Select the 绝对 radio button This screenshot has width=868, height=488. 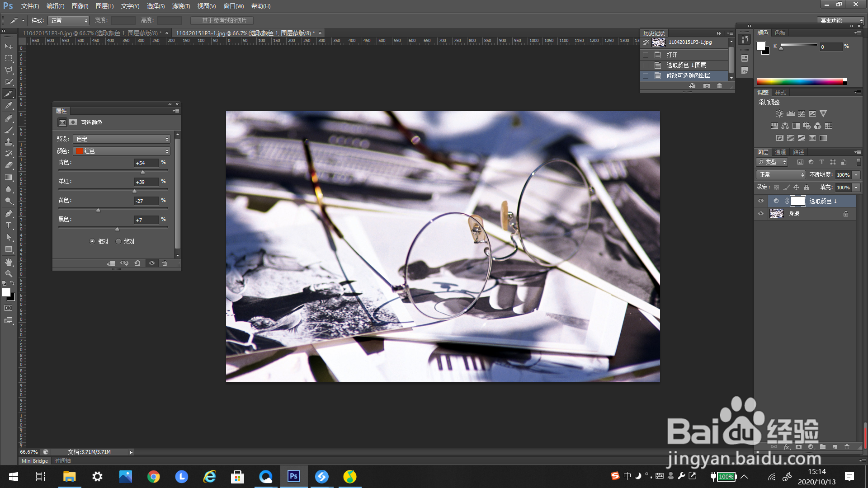tap(119, 241)
